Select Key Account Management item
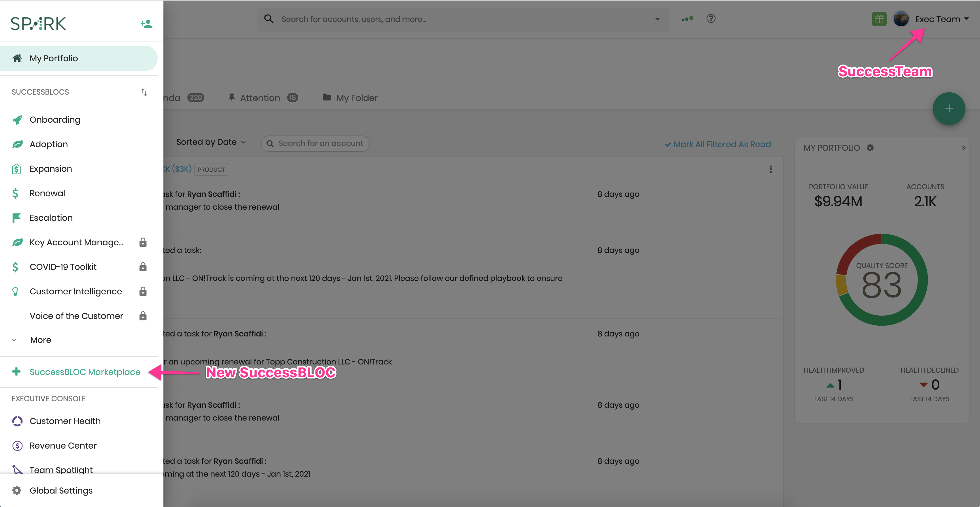The width and height of the screenshot is (980, 507). tap(76, 242)
